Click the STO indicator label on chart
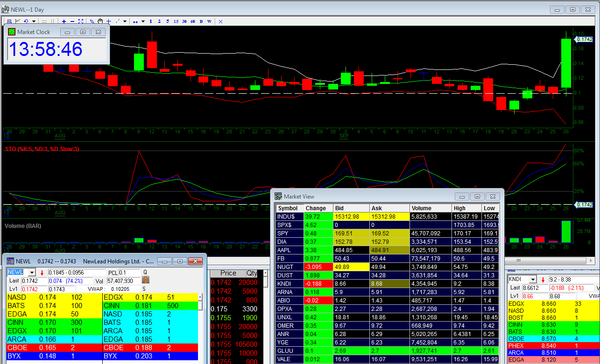Screen dimensions: 600x364 click(x=42, y=149)
